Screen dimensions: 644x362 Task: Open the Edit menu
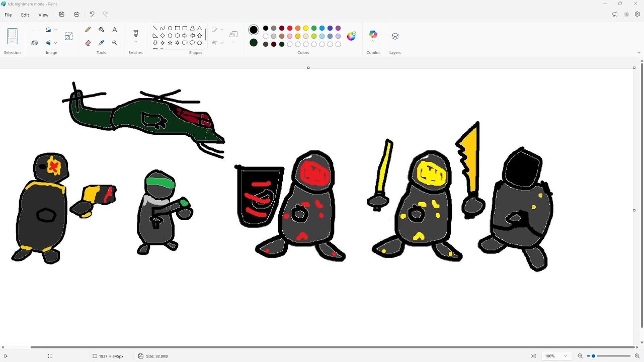[25, 15]
